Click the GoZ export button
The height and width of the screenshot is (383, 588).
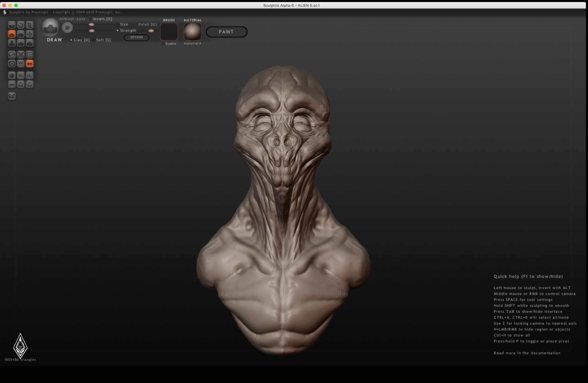(x=12, y=96)
